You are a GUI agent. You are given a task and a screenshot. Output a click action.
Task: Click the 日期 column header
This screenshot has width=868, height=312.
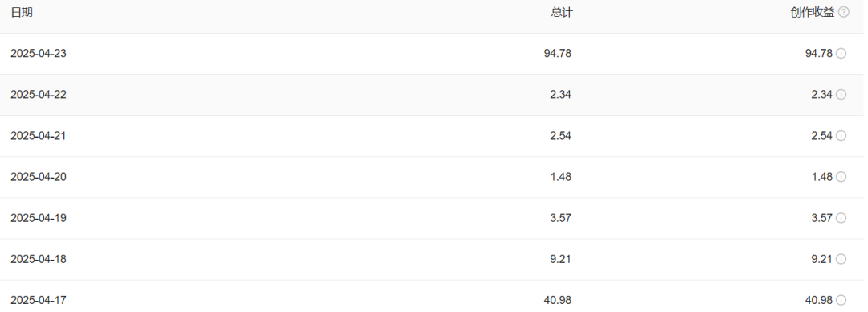click(x=22, y=13)
